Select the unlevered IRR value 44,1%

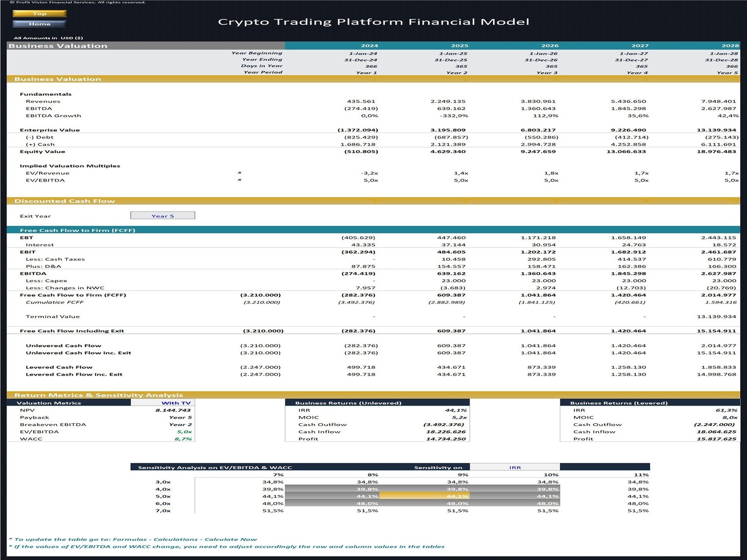[x=456, y=410]
